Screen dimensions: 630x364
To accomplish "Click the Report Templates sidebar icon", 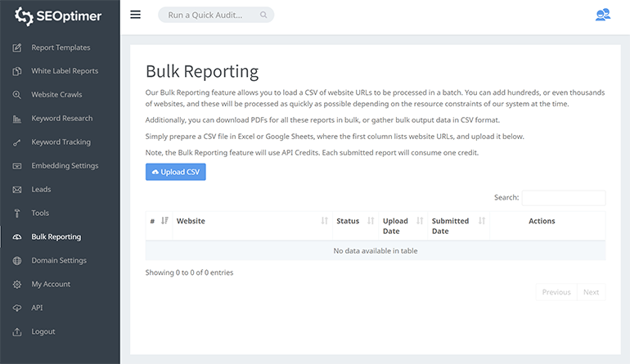I will point(16,47).
